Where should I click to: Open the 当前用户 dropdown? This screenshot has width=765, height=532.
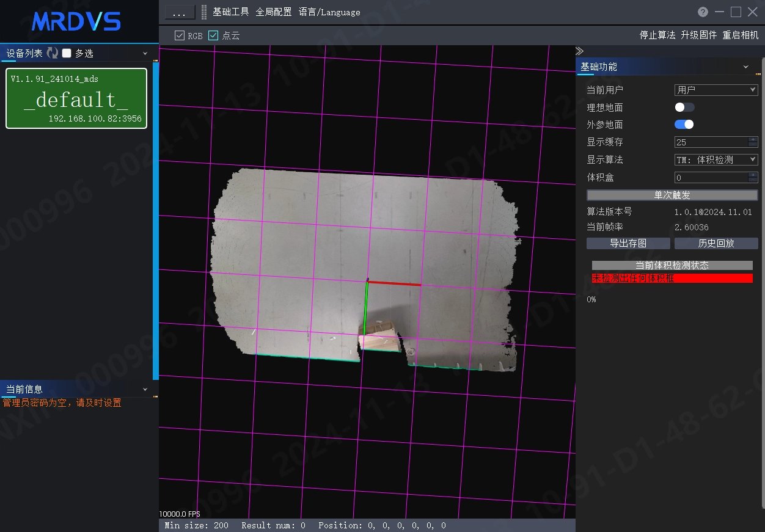click(x=716, y=90)
